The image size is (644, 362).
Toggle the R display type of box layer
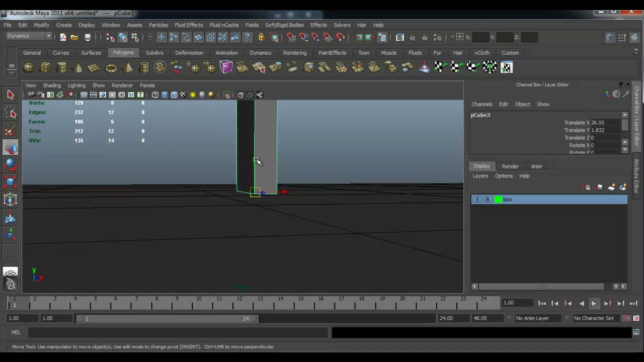[x=488, y=200]
